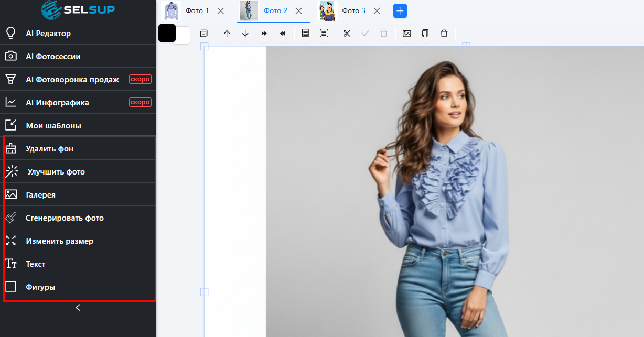644x337 pixels.
Task: Collapse the sidebar with the left chevron
Action: pos(78,308)
